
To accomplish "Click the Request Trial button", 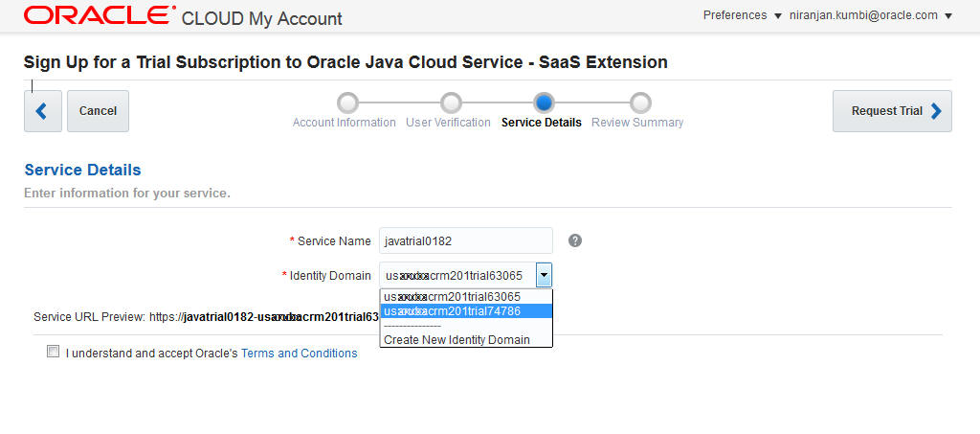I will pyautogui.click(x=892, y=111).
